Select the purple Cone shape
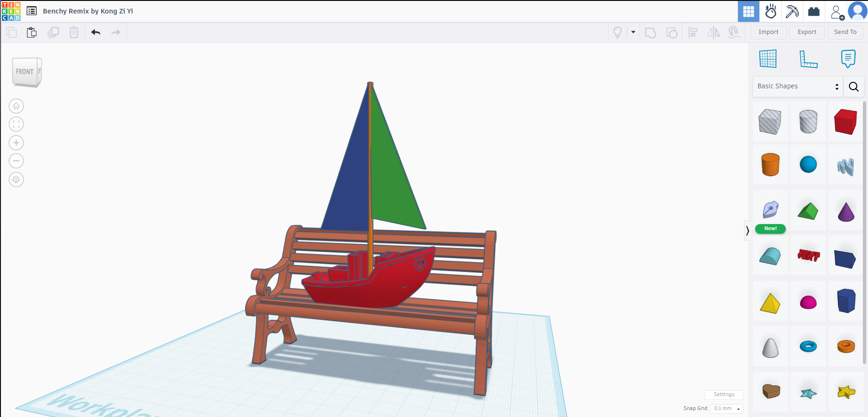 [x=846, y=212]
